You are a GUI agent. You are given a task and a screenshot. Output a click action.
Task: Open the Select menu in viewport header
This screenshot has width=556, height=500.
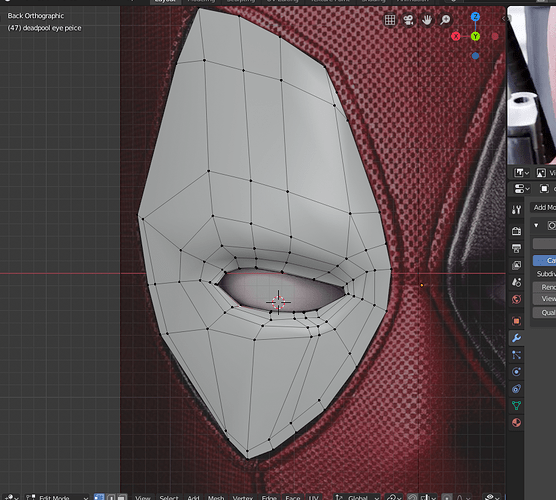click(168, 498)
